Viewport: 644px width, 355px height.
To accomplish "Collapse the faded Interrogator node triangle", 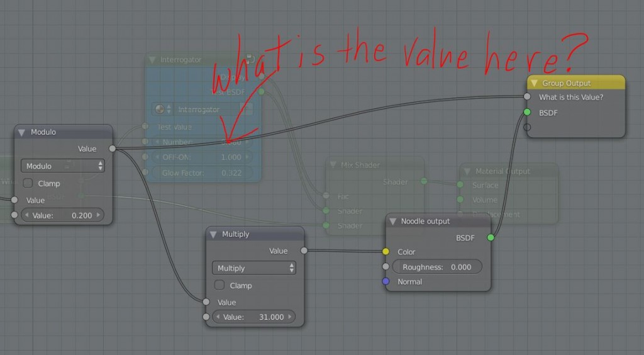I will point(152,60).
